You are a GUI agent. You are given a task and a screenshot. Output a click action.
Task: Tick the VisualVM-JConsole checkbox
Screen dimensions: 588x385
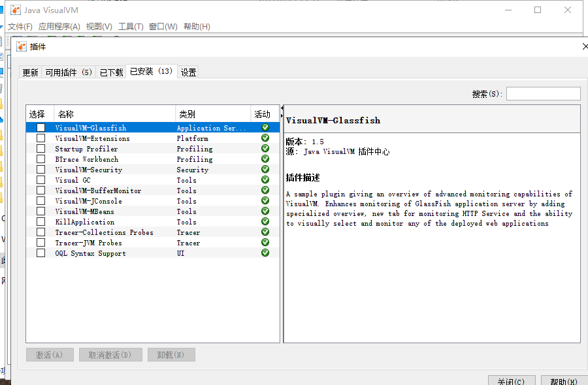(41, 201)
